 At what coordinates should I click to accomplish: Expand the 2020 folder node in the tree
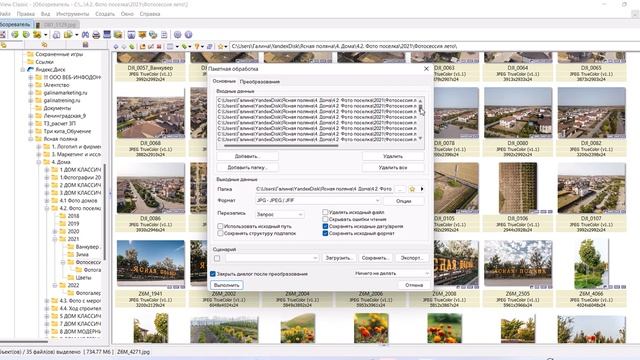[x=55, y=231]
